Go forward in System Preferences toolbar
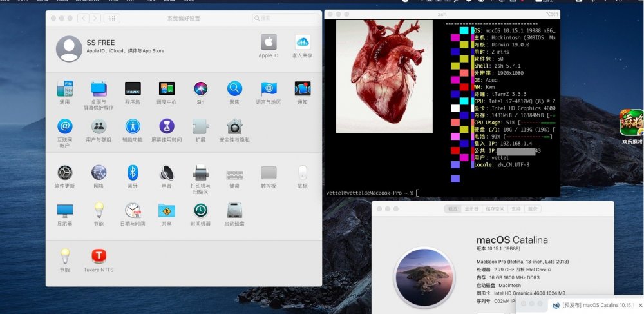This screenshot has width=644, height=314. tap(95, 18)
